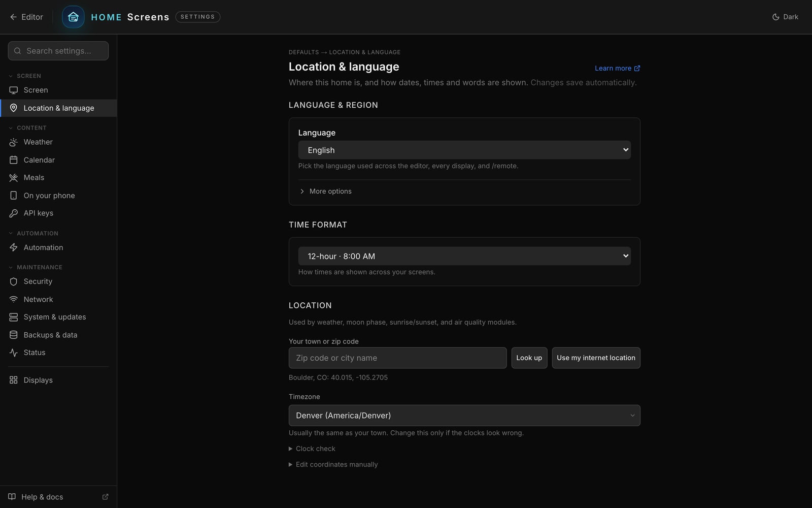Click the Automation lightning bolt icon

click(x=14, y=247)
